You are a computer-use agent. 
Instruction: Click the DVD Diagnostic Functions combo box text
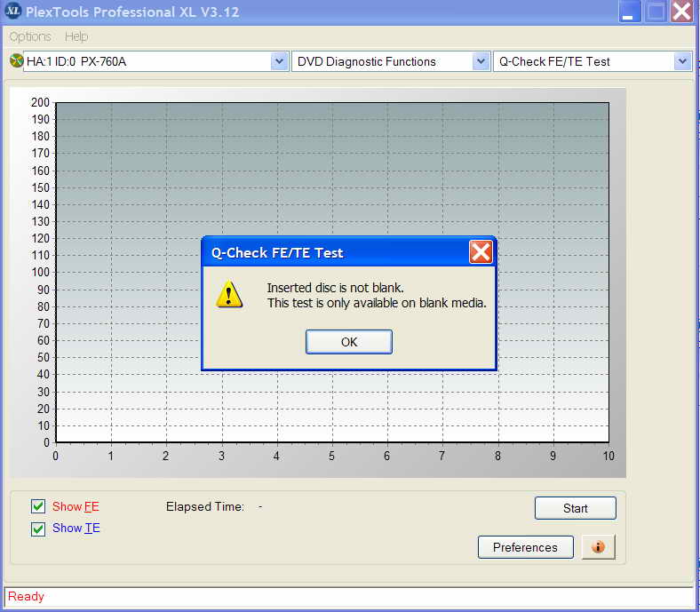[367, 61]
